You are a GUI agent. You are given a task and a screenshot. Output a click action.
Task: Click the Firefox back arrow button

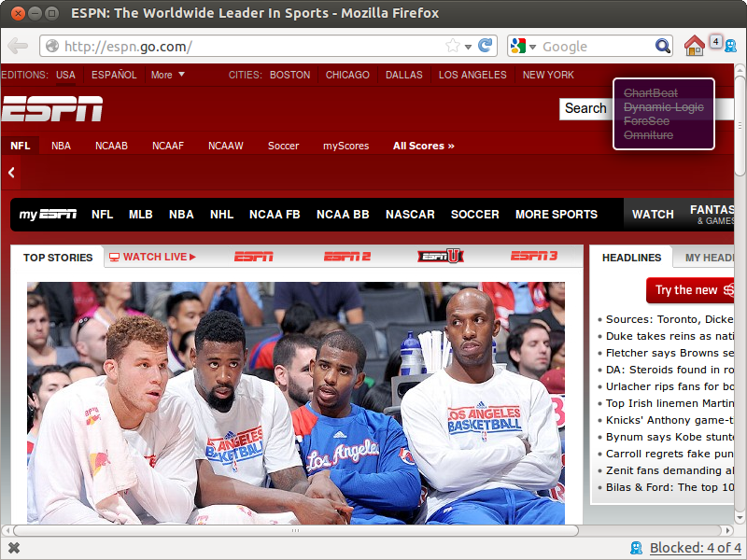click(17, 46)
